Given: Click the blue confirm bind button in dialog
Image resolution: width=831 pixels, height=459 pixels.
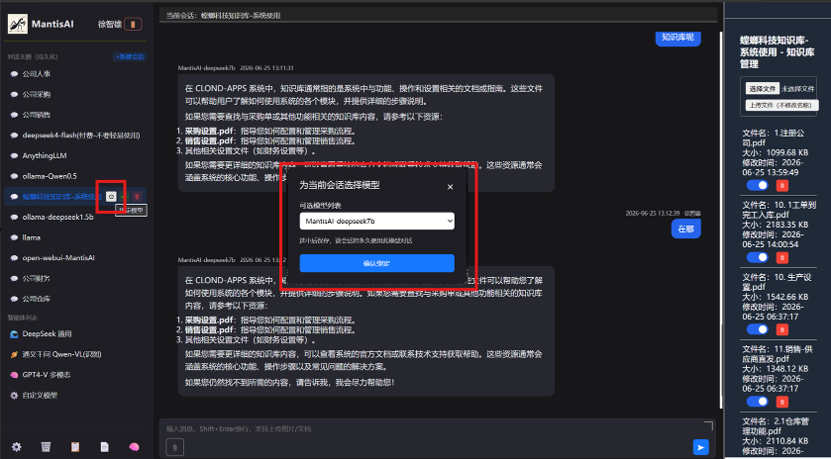Looking at the screenshot, I should 377,263.
